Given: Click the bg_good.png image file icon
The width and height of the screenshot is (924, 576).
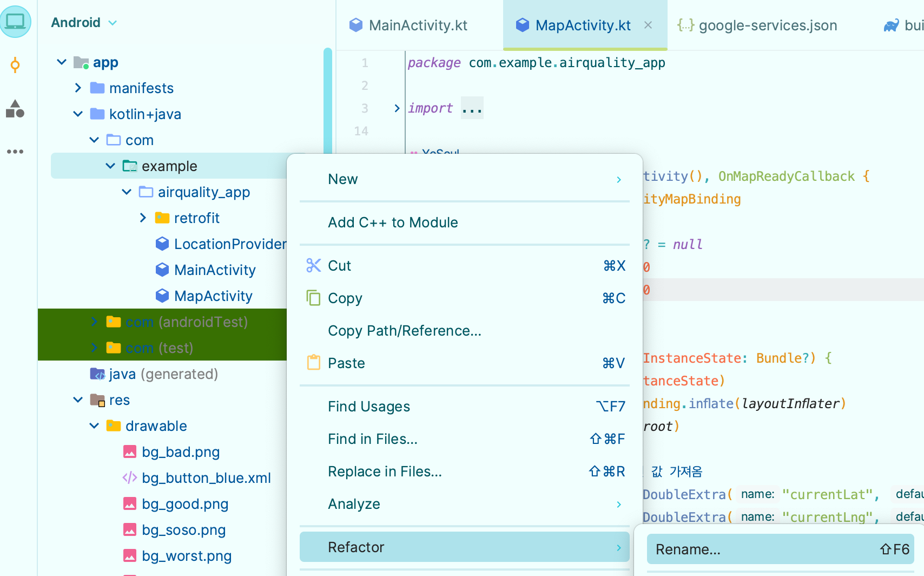Looking at the screenshot, I should point(130,503).
